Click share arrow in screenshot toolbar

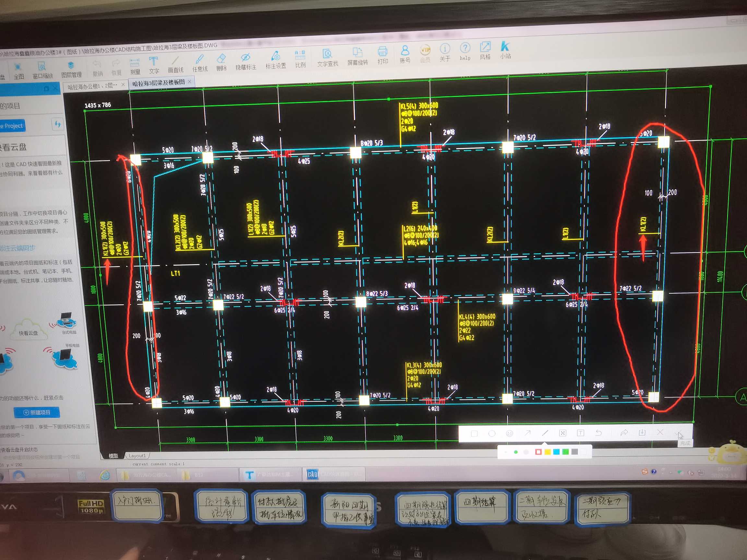[624, 433]
